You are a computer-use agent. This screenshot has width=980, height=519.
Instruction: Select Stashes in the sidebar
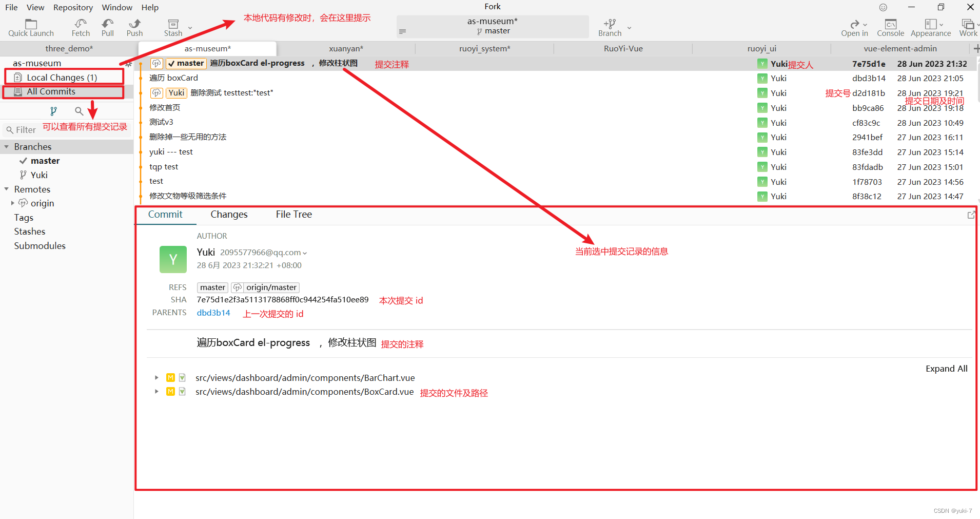point(30,232)
